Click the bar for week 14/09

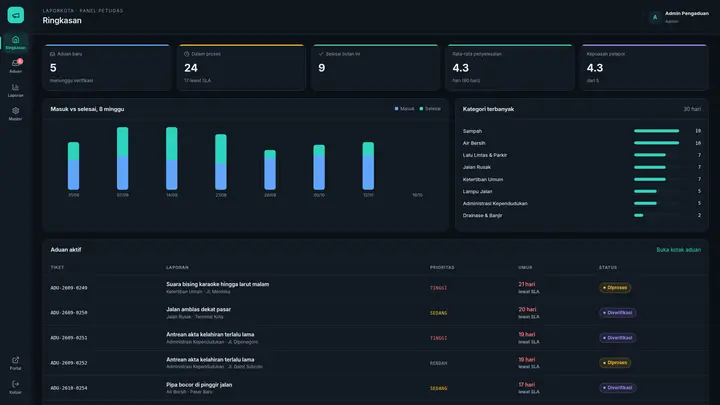click(x=172, y=158)
